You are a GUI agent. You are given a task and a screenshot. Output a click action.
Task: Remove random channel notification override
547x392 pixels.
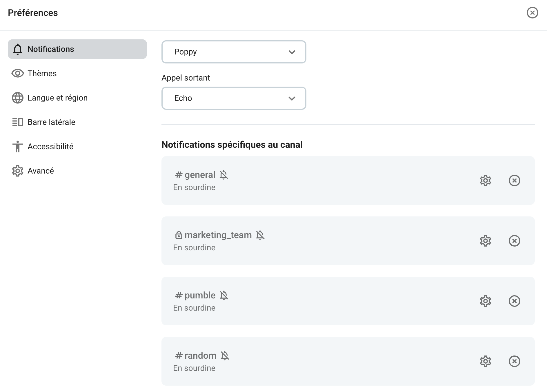point(514,361)
